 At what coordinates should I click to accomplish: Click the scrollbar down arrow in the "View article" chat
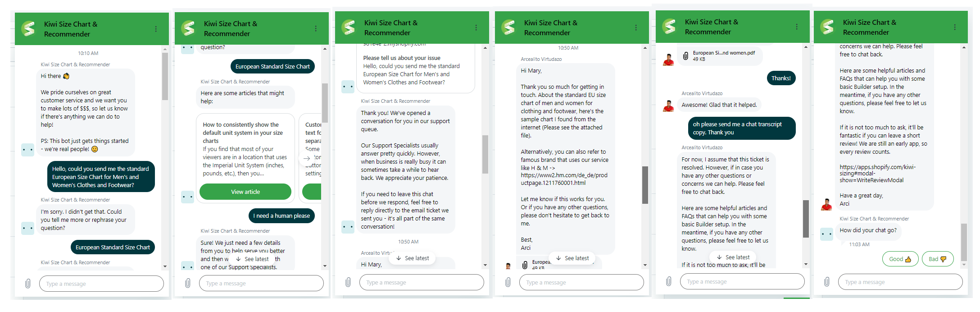click(x=325, y=266)
